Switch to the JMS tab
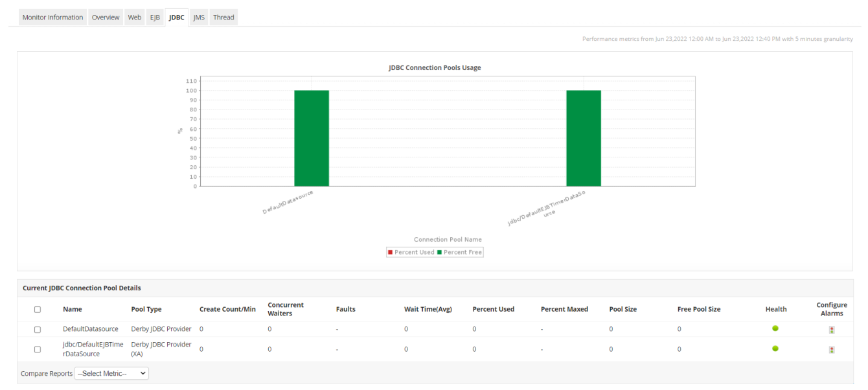868x390 pixels. point(199,17)
